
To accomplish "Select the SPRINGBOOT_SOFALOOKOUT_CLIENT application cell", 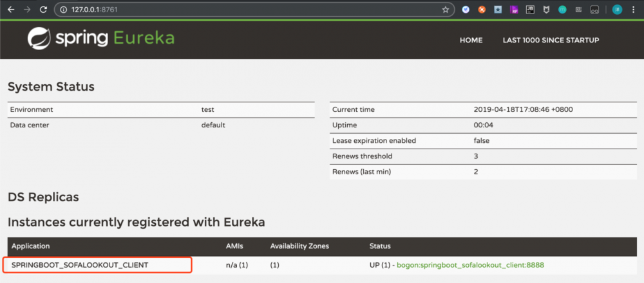I will click(x=80, y=265).
